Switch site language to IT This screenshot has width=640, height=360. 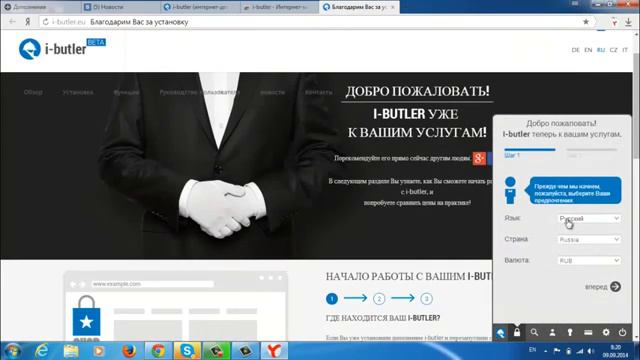tap(625, 50)
